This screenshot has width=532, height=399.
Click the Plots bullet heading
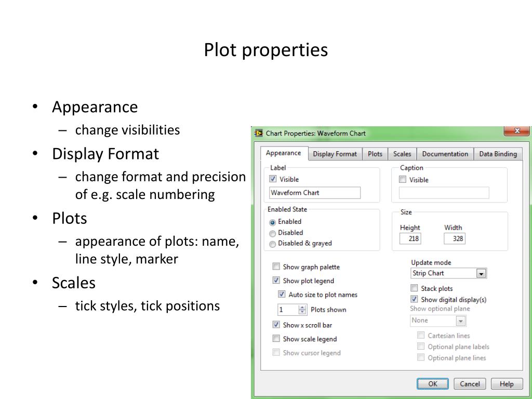70,218
